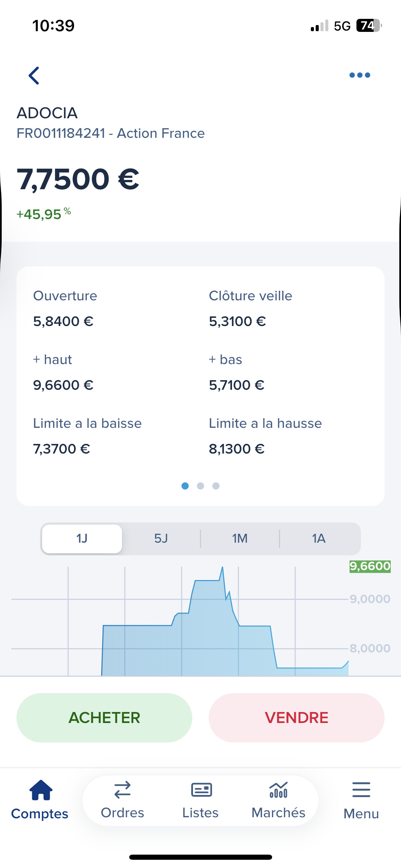Tap the battery indicator in status bar

pos(369,26)
